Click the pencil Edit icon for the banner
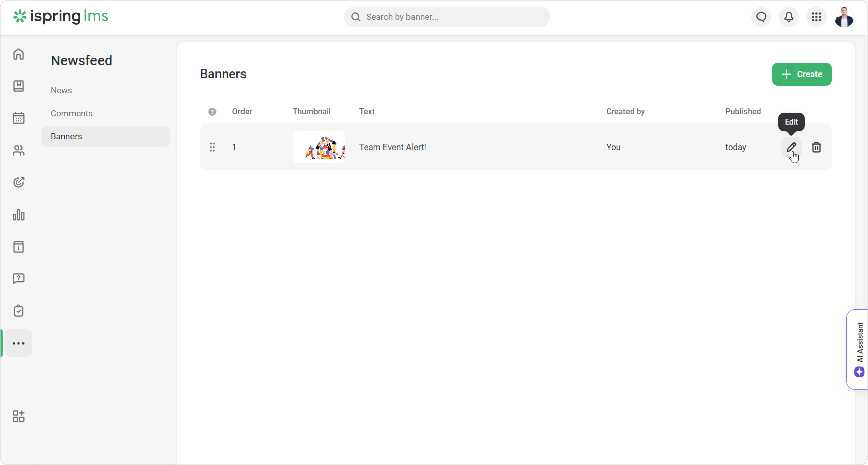Image resolution: width=868 pixels, height=465 pixels. 791,147
